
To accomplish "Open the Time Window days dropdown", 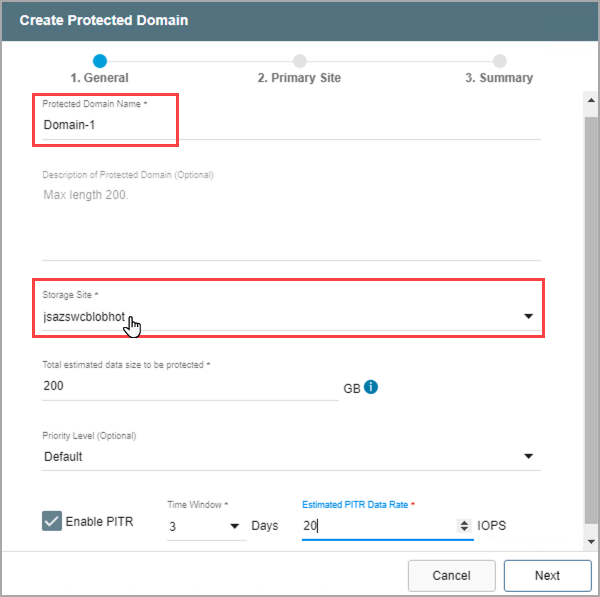I will 235,526.
